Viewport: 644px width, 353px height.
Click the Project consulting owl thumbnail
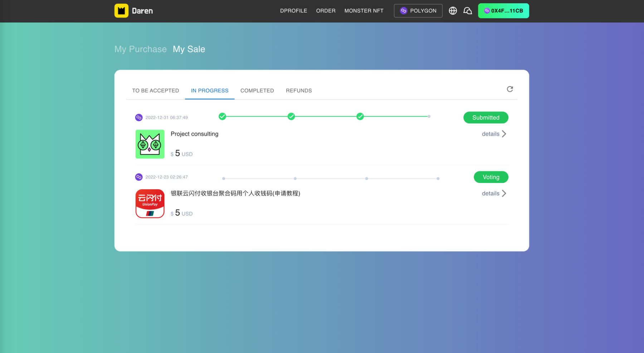coord(150,144)
